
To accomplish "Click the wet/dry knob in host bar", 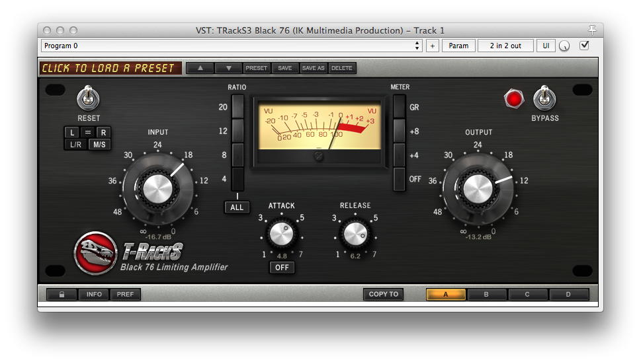I will point(564,46).
